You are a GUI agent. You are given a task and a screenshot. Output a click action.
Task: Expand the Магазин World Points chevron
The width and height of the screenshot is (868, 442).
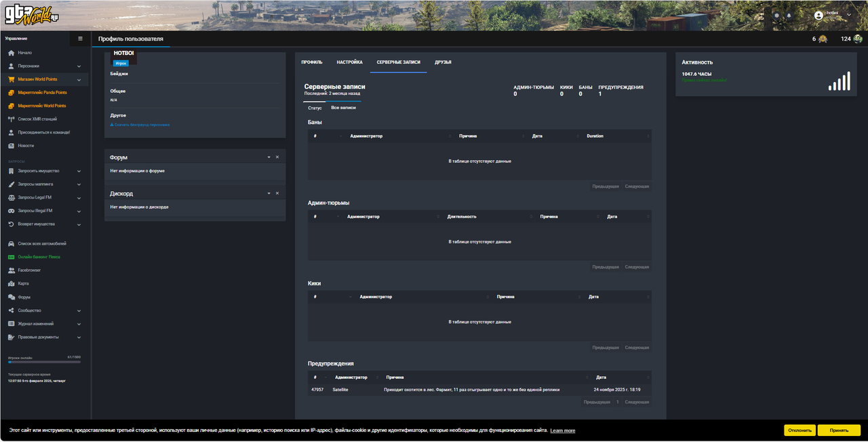click(x=79, y=79)
